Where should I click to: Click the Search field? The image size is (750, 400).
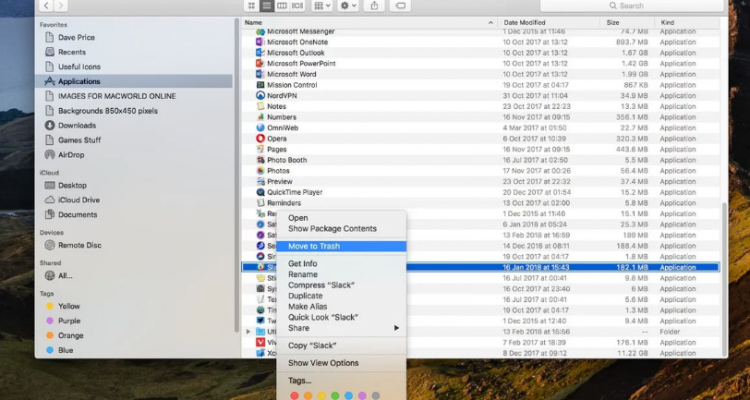[631, 6]
